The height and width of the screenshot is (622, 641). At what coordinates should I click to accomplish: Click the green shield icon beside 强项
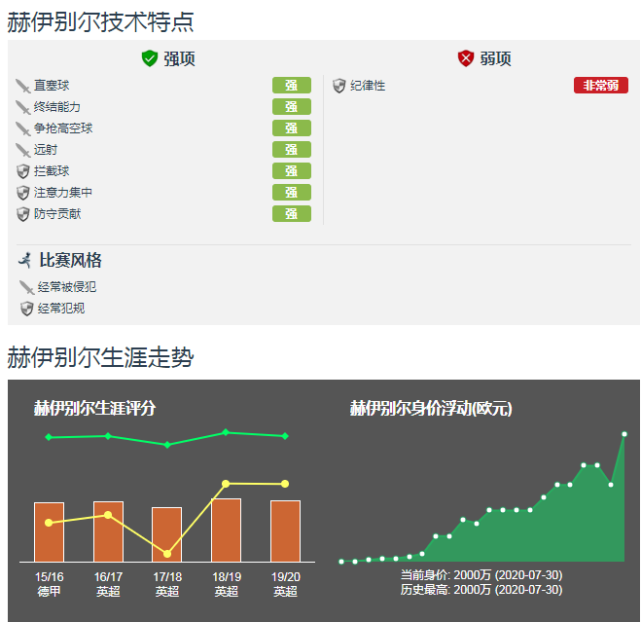point(150,58)
